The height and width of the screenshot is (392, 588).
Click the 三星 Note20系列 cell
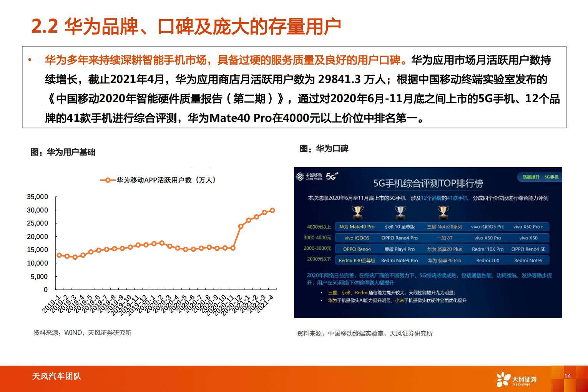(444, 227)
